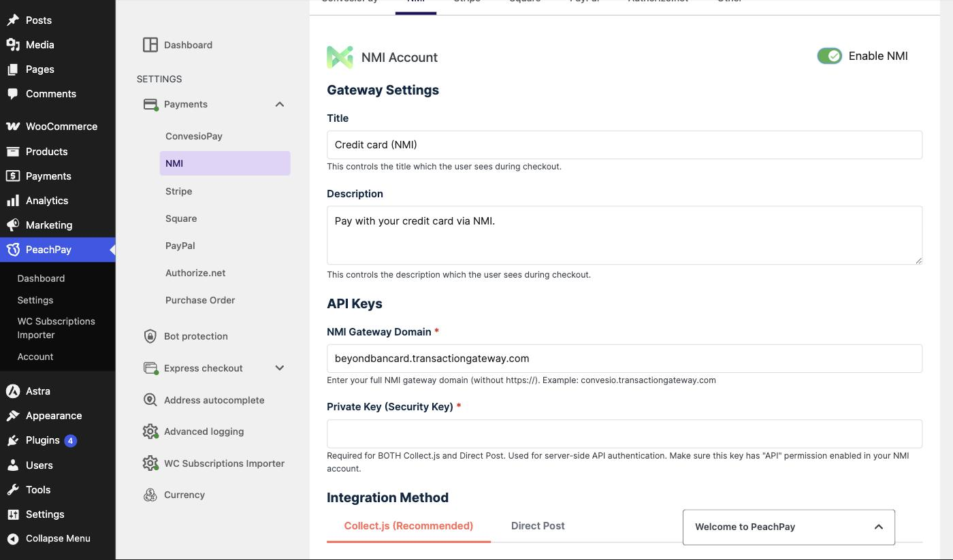Open the Purchase Order settings
The image size is (953, 560).
[200, 300]
